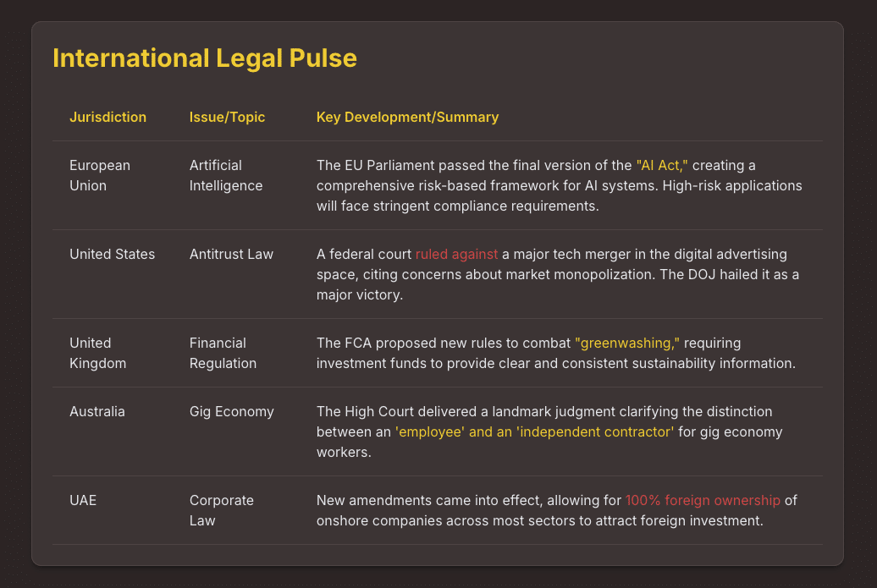Image resolution: width=877 pixels, height=588 pixels.
Task: Select the European Union jurisdiction cell
Action: click(x=100, y=175)
